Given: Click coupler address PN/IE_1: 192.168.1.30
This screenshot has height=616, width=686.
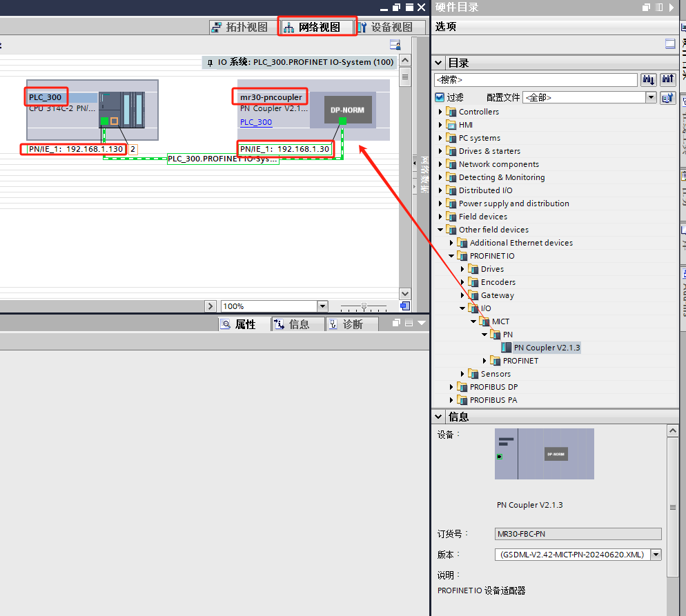Looking at the screenshot, I should (284, 150).
